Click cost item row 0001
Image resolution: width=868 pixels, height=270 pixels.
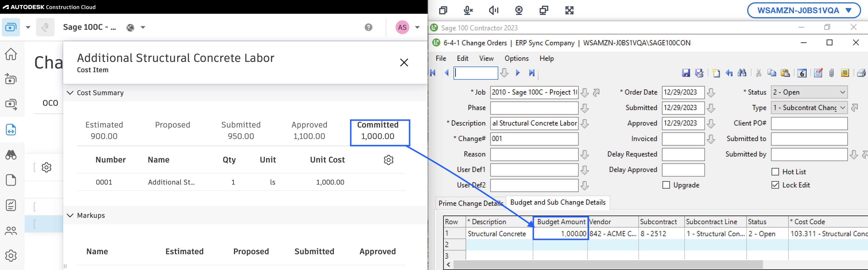pos(241,182)
